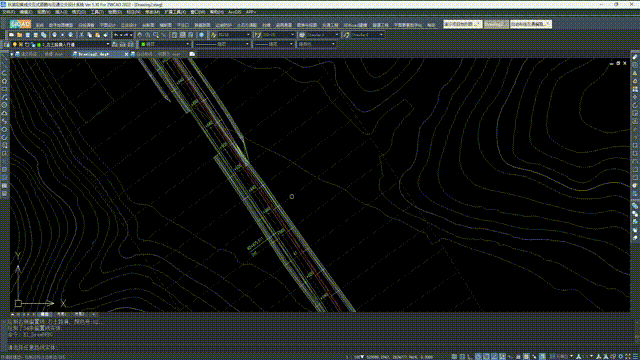Viewport: 640px width, 360px height.
Task: Click the Cut scissors icon
Action: point(81,35)
